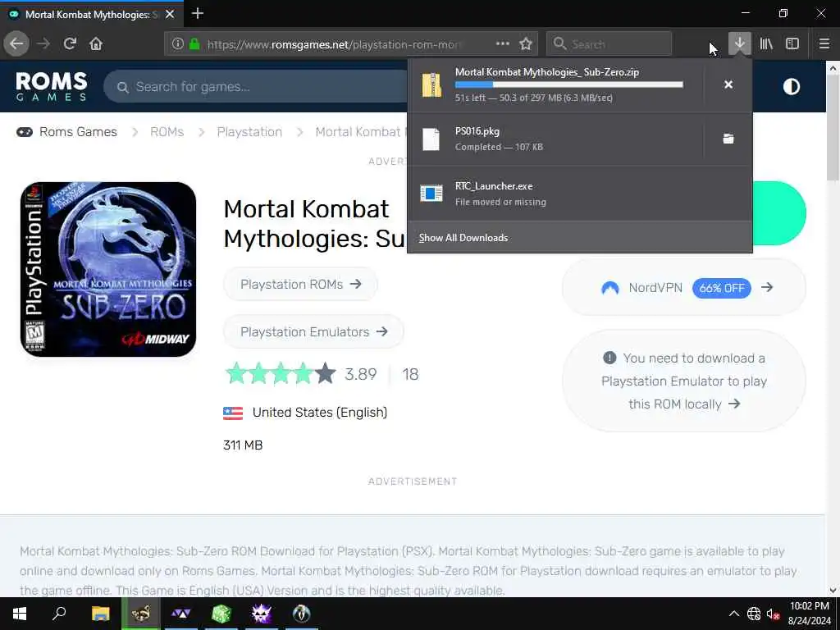Click the RTC_Launcher.exe file icon
The image size is (840, 630).
tap(431, 193)
